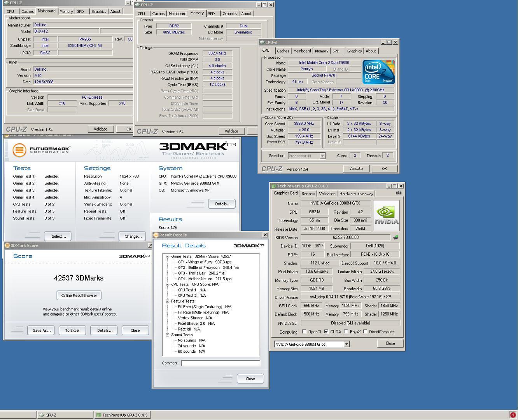Open Hardware Giveaway tab in GPU-Z
This screenshot has width=518, height=420.
tap(356, 193)
